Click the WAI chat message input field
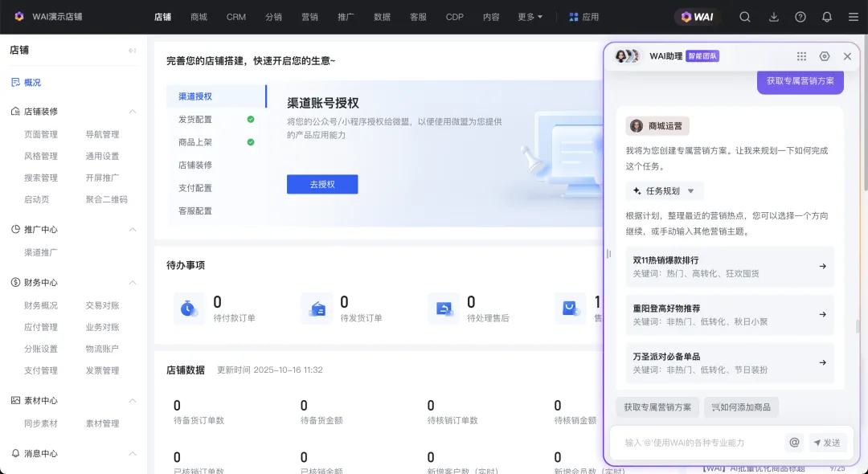This screenshot has height=474, width=868. pyautogui.click(x=699, y=442)
